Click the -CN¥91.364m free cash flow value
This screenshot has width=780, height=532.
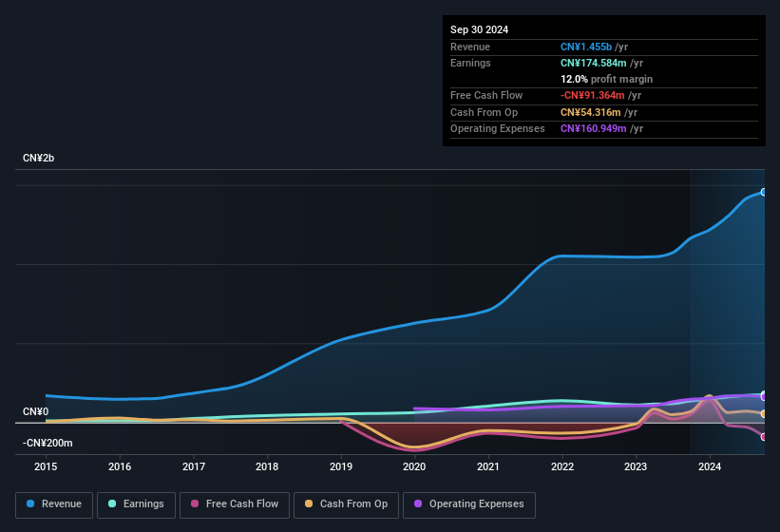(x=593, y=95)
